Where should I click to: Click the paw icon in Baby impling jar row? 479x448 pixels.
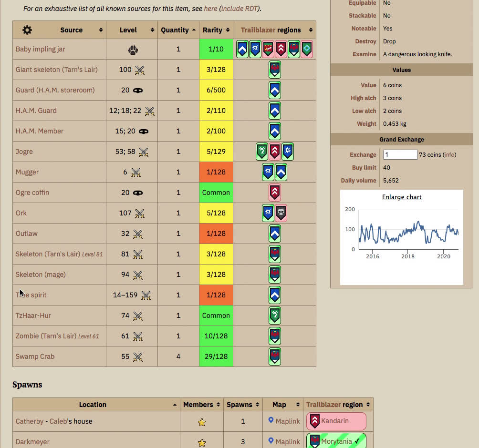133,50
